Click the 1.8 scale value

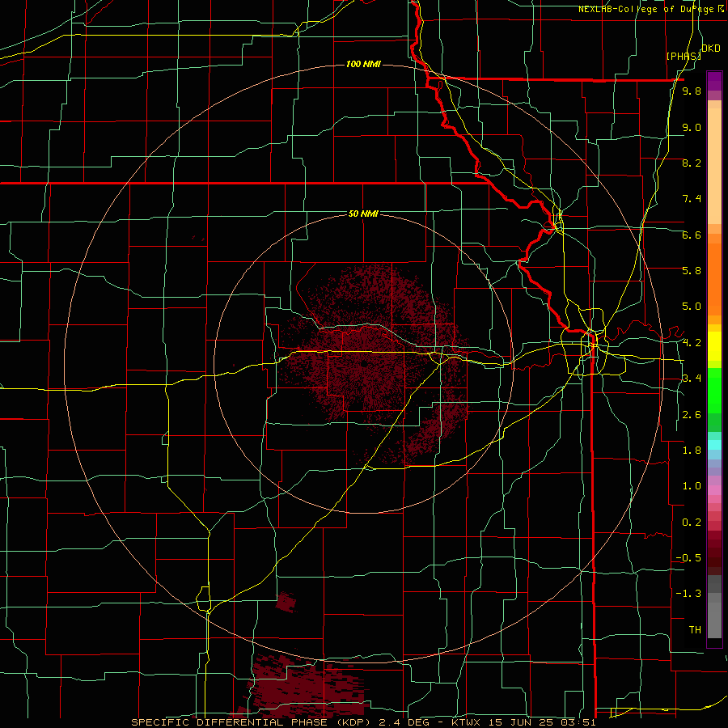pyautogui.click(x=692, y=450)
